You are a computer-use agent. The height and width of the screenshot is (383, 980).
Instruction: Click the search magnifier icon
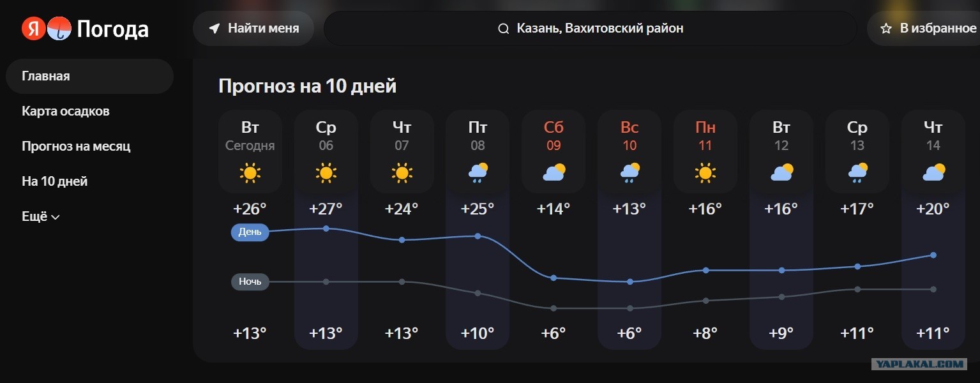coord(504,28)
